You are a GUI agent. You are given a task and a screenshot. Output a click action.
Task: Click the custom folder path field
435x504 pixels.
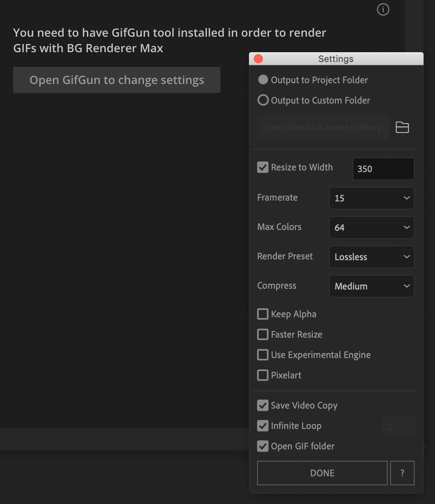(323, 127)
